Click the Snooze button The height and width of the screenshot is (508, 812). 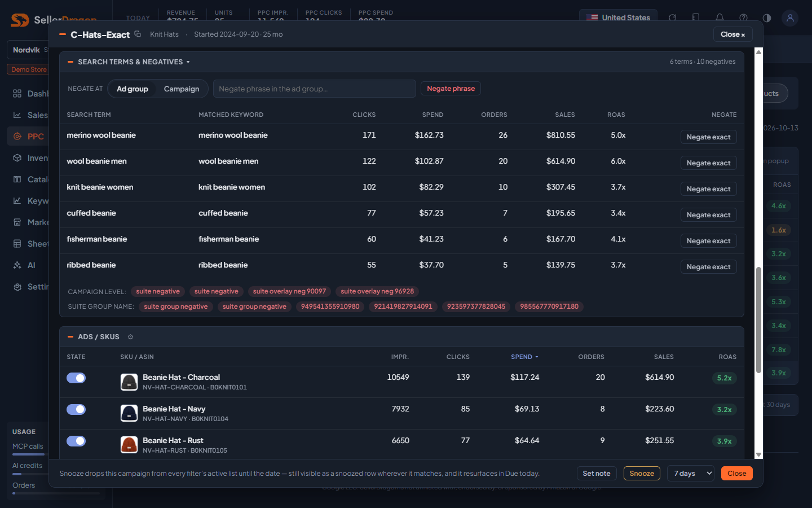[x=642, y=474]
